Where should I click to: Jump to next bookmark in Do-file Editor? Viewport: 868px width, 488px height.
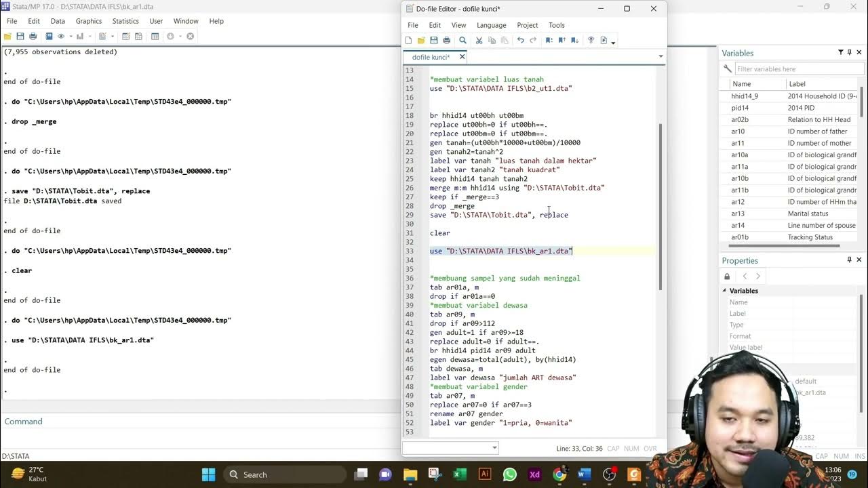574,41
